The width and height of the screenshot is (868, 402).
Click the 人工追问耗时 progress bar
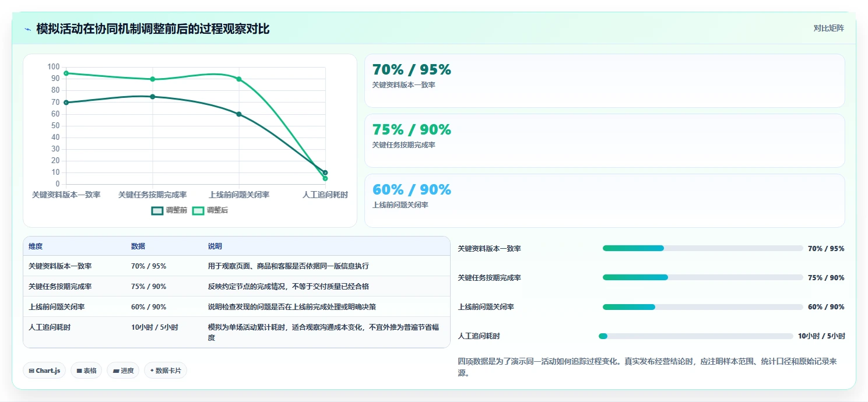pos(696,336)
